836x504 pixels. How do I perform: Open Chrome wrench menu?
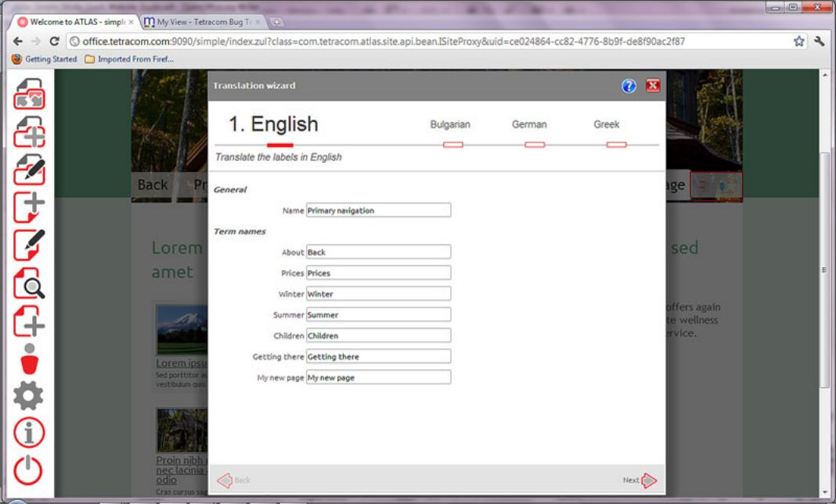819,41
